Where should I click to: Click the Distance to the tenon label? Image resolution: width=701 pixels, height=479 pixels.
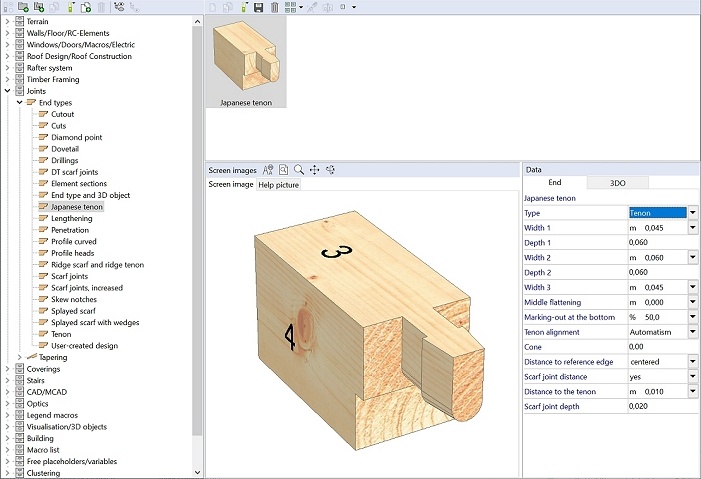(560, 392)
